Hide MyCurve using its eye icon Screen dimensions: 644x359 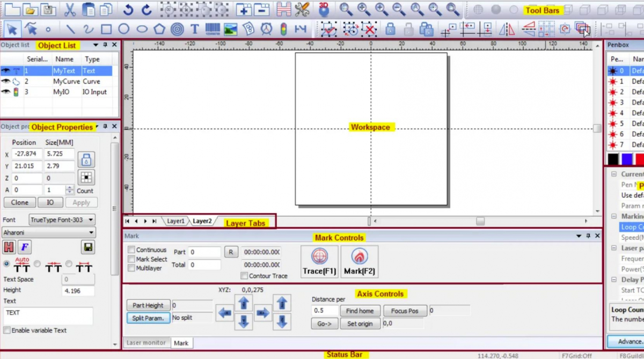[6, 82]
